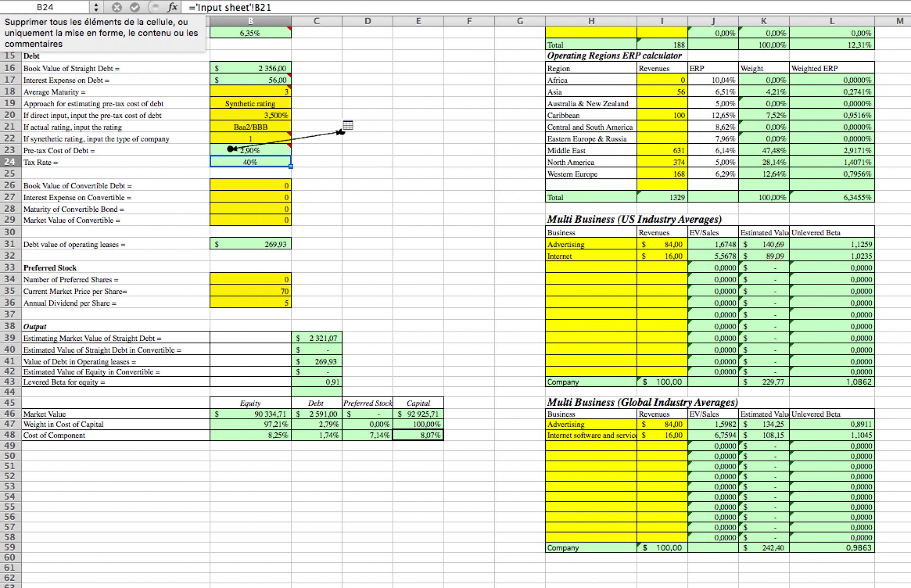Select the Capital total cell 92 925,71
The width and height of the screenshot is (911, 588).
tap(418, 413)
